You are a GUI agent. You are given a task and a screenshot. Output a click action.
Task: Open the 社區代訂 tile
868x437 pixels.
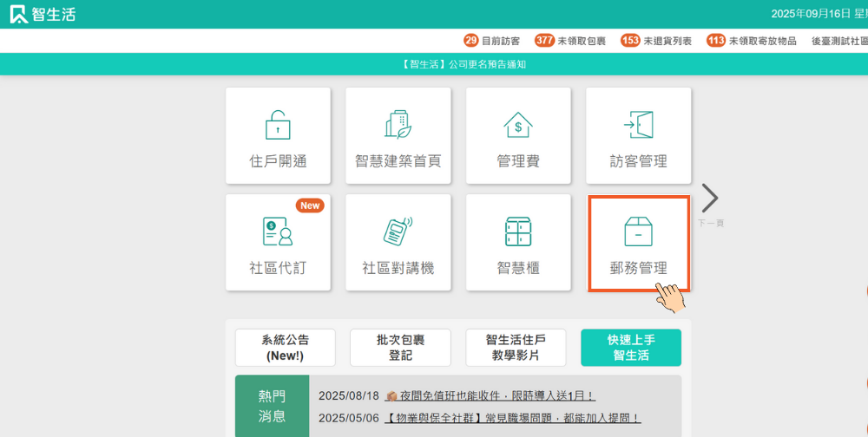pos(278,243)
